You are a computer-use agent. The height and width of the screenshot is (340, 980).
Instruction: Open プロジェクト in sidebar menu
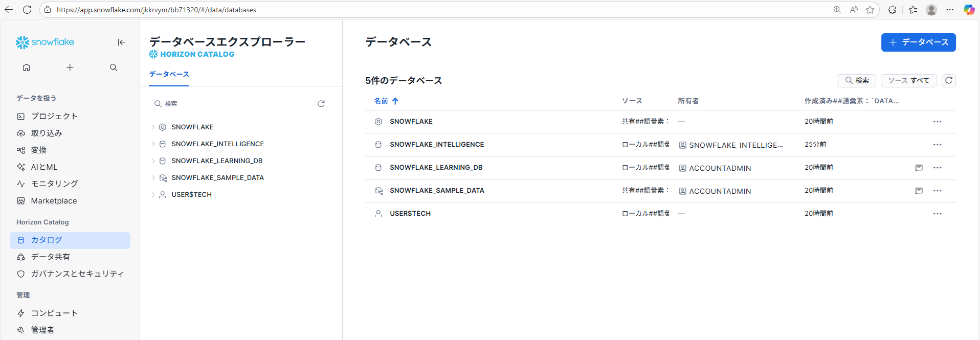tap(70, 116)
